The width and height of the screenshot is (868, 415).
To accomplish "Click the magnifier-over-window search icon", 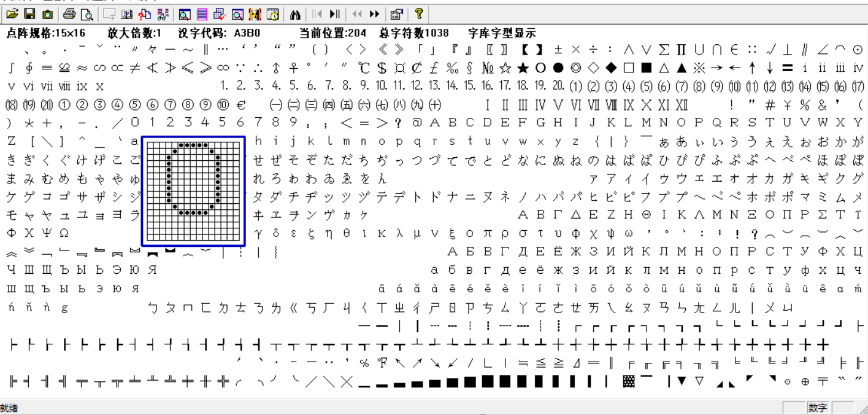I will (x=184, y=10).
